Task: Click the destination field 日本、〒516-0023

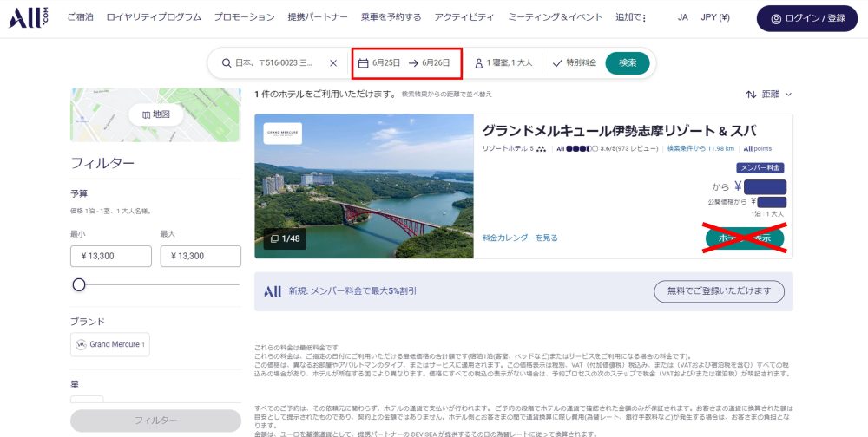Action: point(274,63)
